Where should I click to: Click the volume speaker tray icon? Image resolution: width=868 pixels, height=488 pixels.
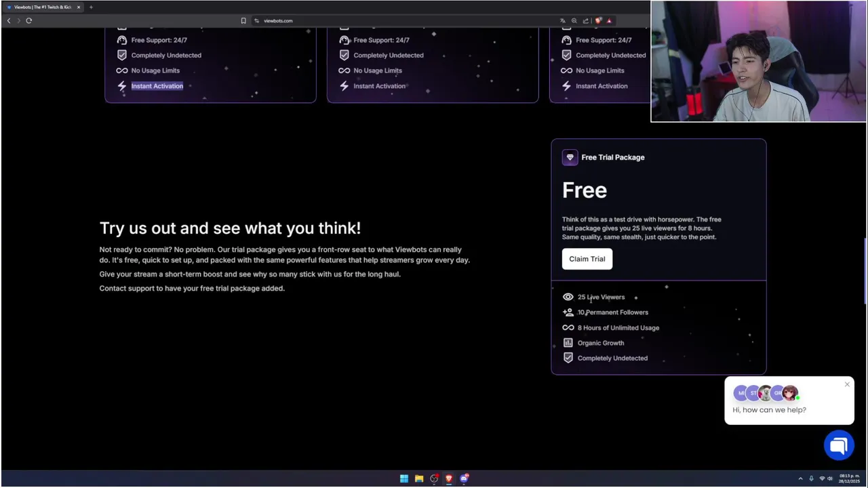pos(830,479)
